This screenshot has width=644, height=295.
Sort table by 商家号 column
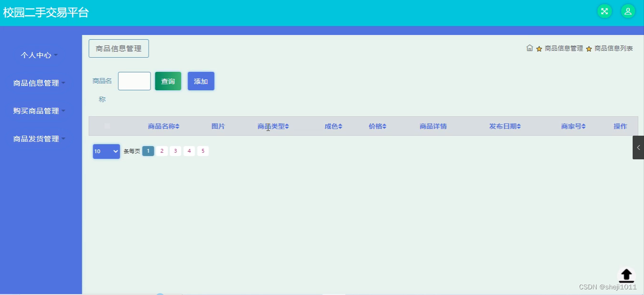pyautogui.click(x=573, y=126)
